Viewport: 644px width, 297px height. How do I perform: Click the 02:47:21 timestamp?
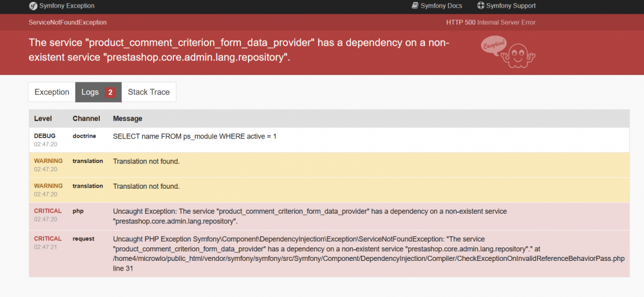45,247
